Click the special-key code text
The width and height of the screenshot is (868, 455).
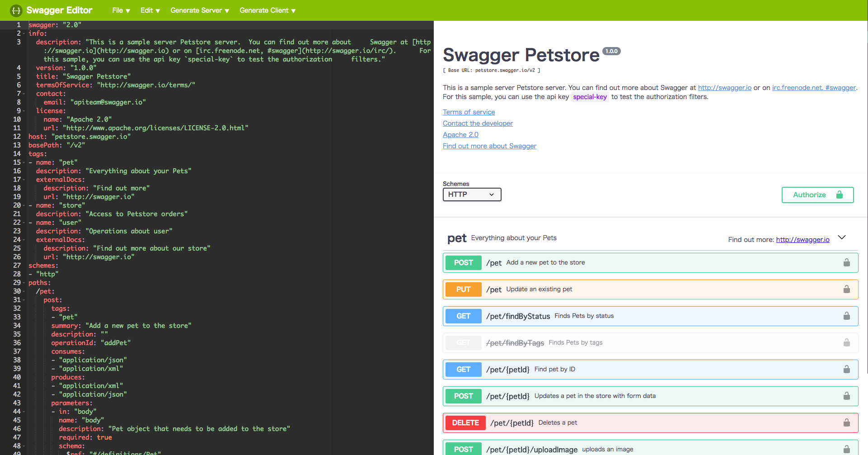(x=590, y=97)
